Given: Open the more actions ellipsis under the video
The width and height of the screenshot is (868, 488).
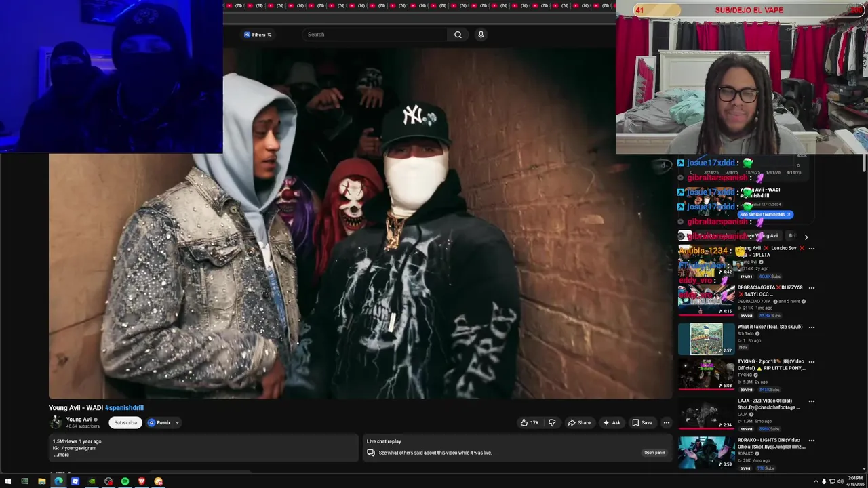Looking at the screenshot, I should pyautogui.click(x=666, y=423).
